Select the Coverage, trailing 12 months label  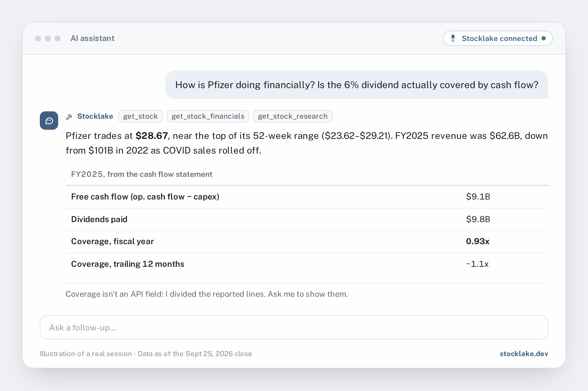pyautogui.click(x=128, y=264)
